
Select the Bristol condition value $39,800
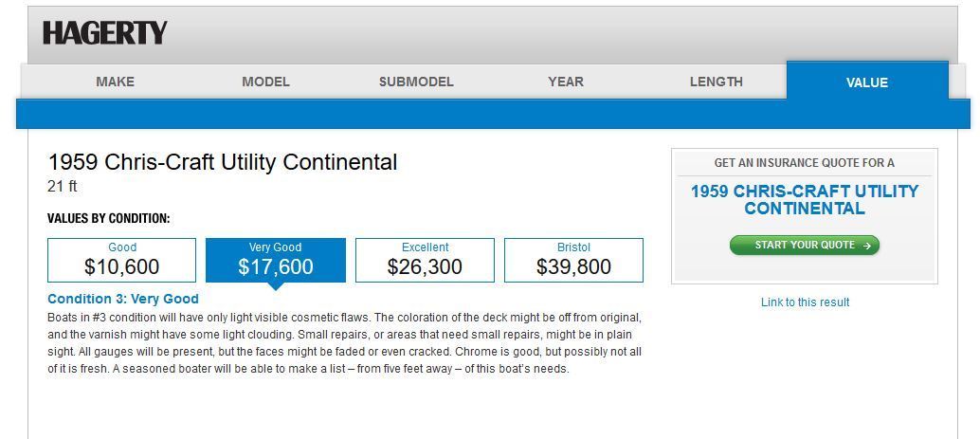[x=573, y=260]
